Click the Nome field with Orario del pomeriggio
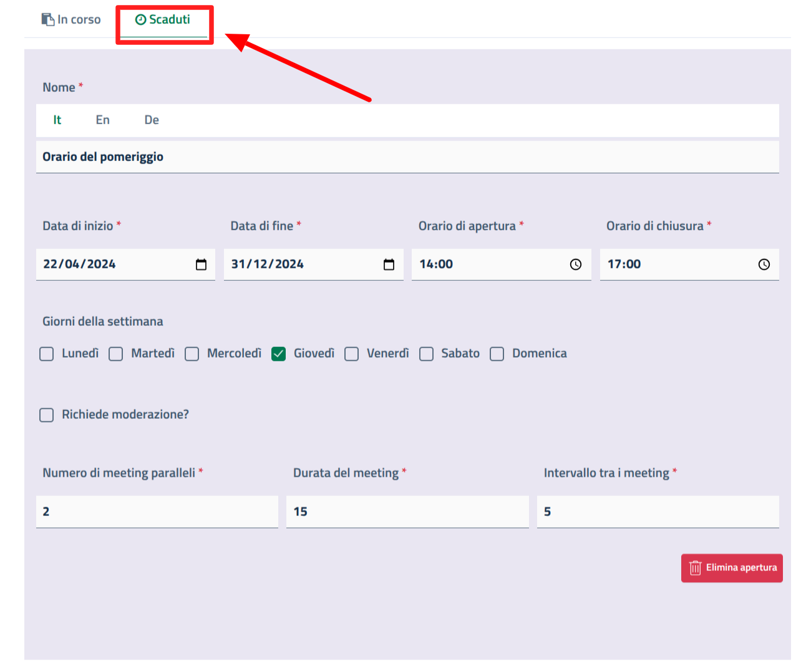This screenshot has width=806, height=672. 407,157
